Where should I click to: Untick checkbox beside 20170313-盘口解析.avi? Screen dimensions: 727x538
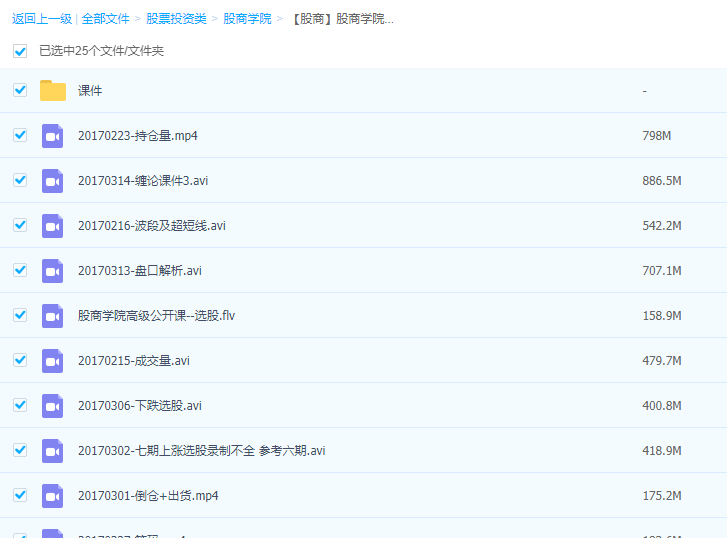click(20, 270)
